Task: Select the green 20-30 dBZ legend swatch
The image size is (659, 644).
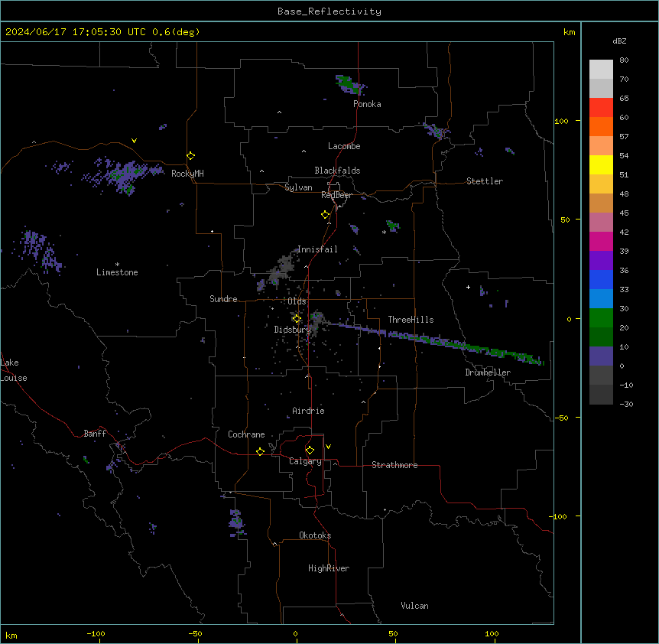Action: [601, 318]
